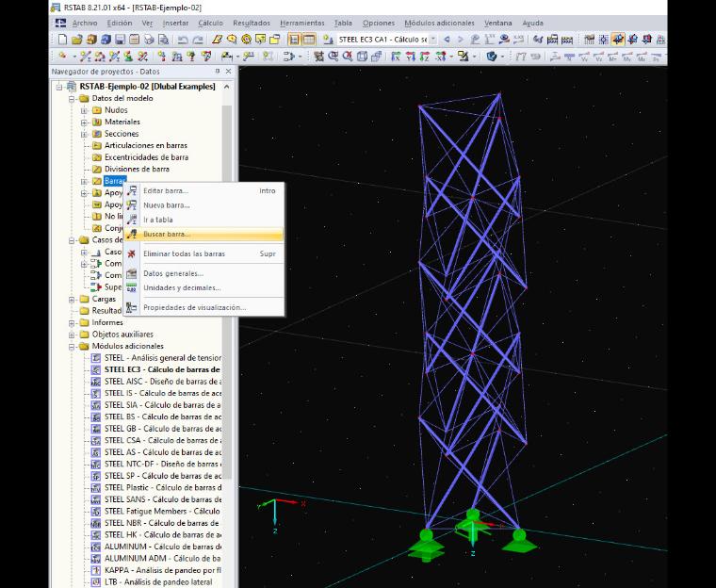The height and width of the screenshot is (588, 716).
Task: Expand the Materiales tree node
Action: point(84,122)
